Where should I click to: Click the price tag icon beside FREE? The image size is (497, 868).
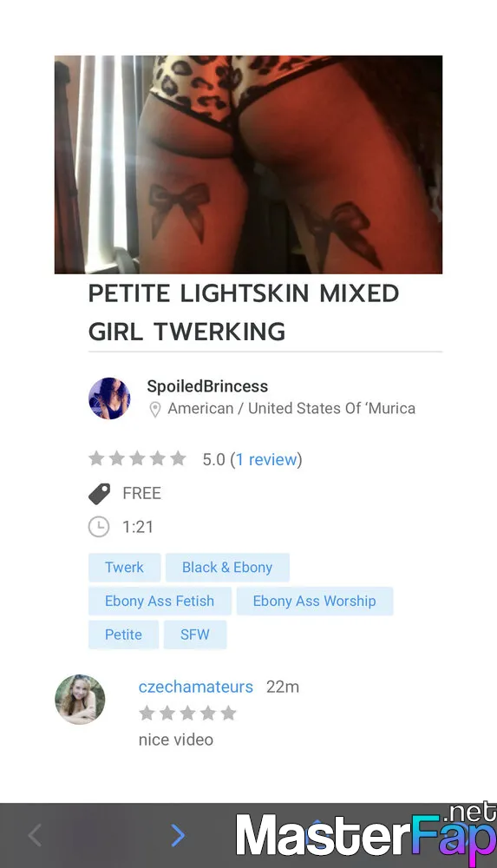(99, 493)
